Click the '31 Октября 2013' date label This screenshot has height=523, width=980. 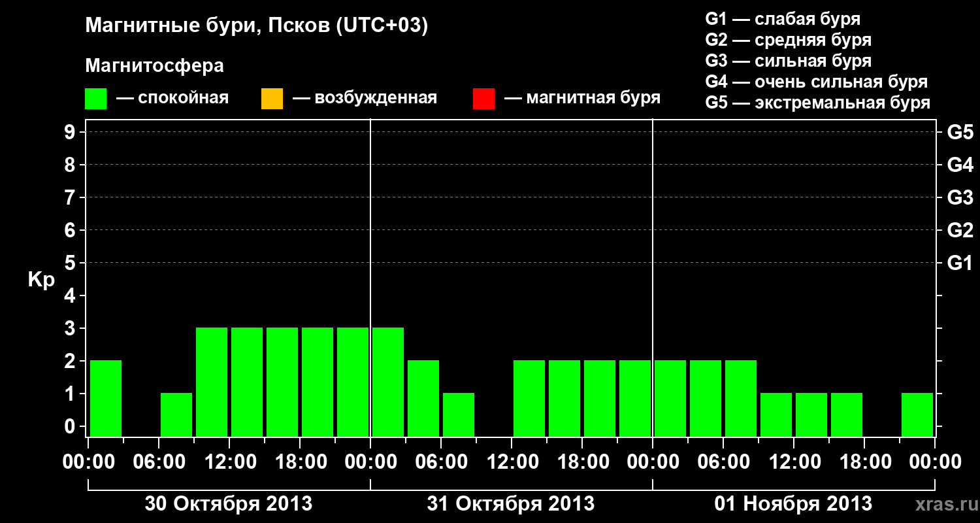coord(510,503)
